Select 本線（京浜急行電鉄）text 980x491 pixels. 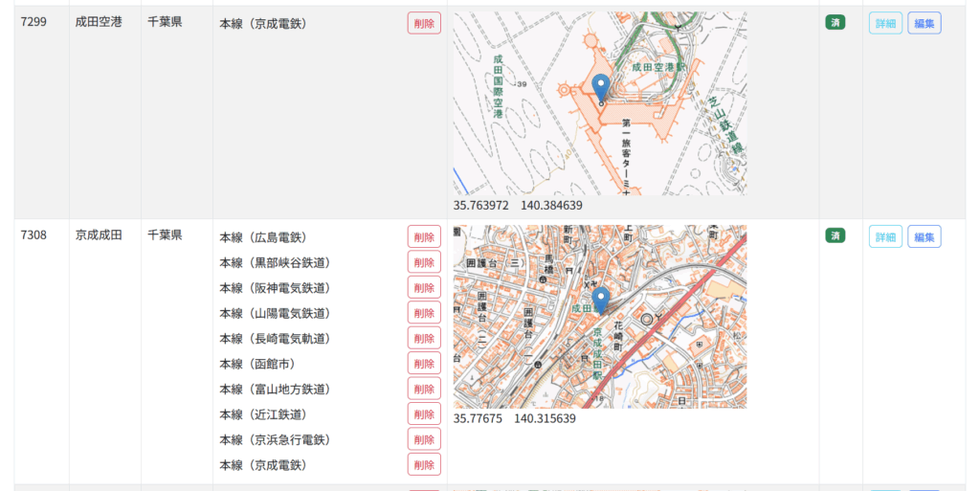pos(278,439)
